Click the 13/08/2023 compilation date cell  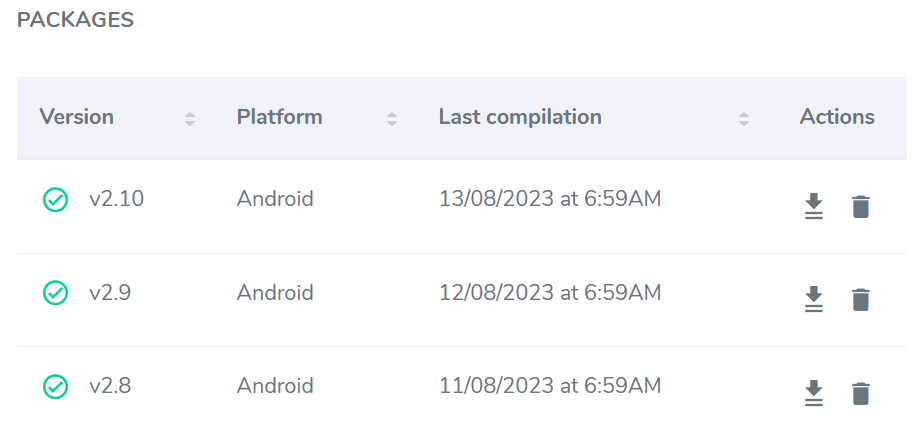point(550,199)
